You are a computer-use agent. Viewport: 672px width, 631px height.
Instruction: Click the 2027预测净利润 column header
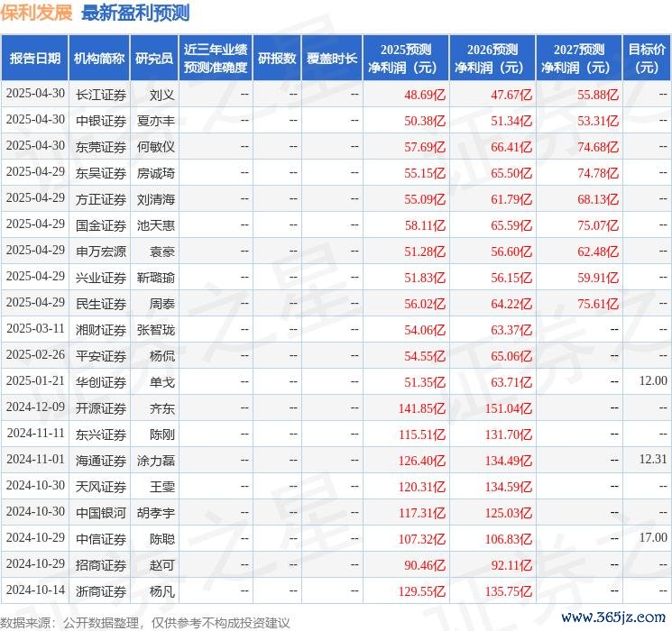click(579, 59)
